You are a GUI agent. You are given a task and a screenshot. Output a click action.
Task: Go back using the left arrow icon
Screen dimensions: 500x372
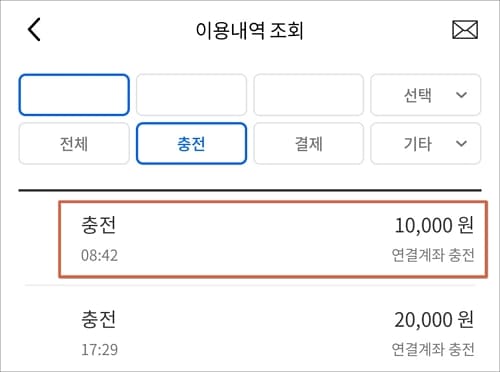point(34,30)
